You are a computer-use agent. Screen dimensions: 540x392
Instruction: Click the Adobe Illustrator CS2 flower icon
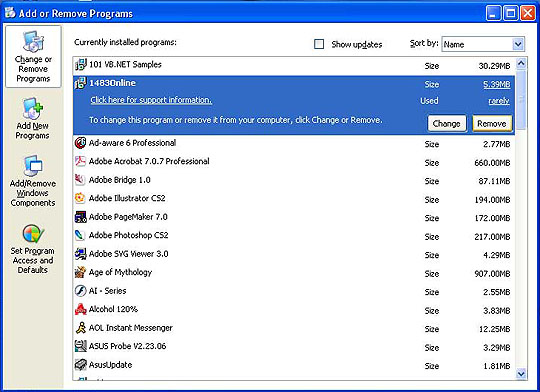pos(80,198)
